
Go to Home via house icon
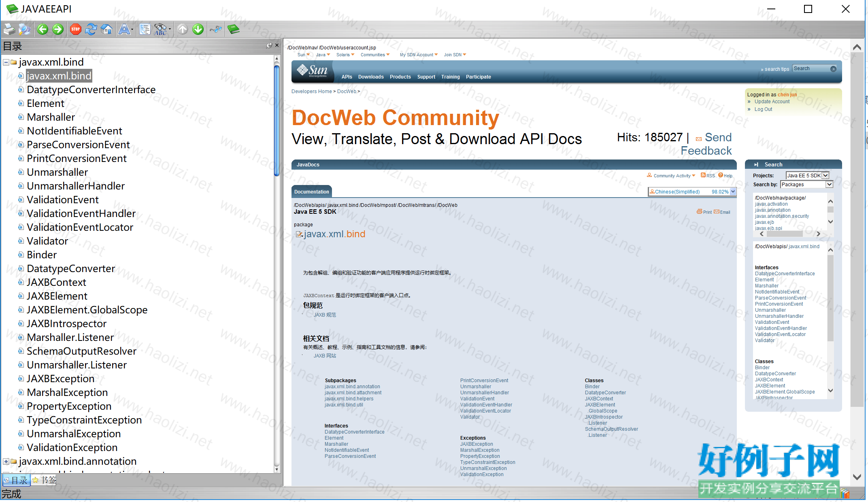click(x=107, y=29)
